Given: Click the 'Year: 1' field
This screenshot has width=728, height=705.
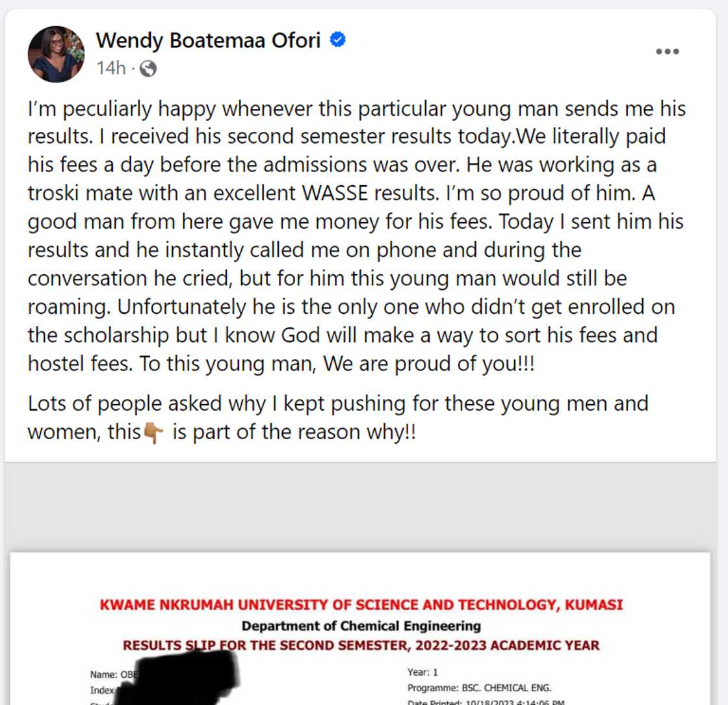Looking at the screenshot, I should tap(422, 672).
